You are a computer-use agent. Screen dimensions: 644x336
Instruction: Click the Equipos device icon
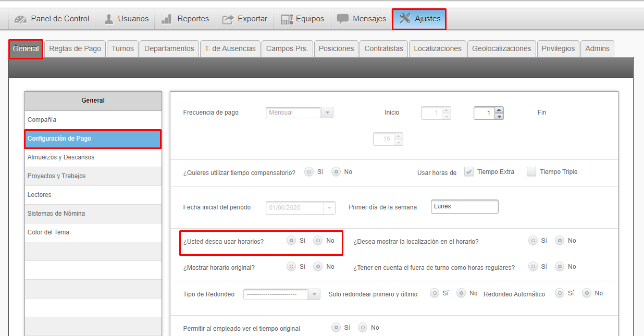click(x=287, y=19)
